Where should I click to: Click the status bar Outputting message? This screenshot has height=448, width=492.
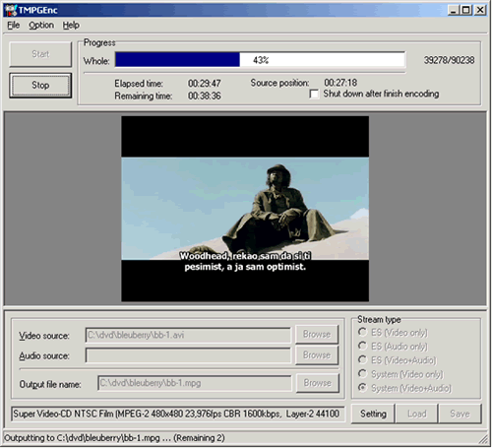tap(114, 438)
